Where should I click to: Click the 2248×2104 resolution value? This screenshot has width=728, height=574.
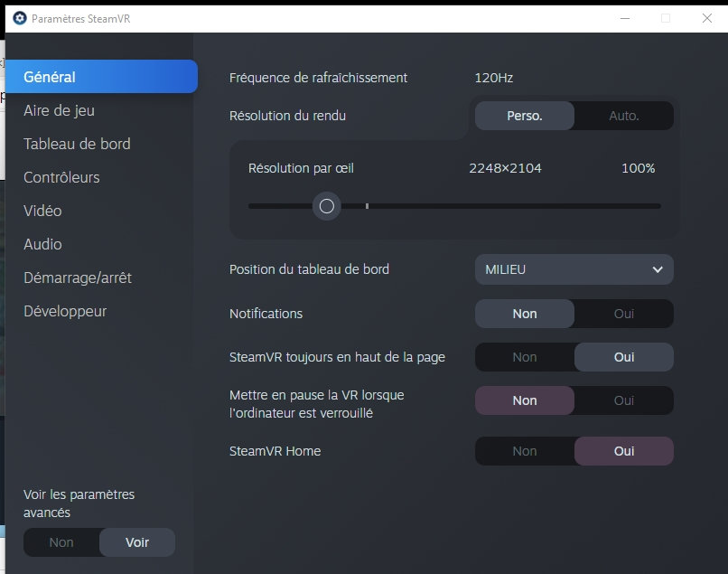(x=505, y=168)
